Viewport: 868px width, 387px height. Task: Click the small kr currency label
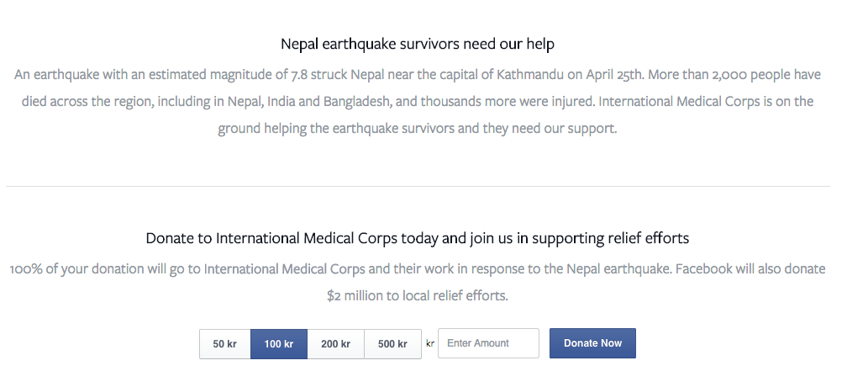pyautogui.click(x=430, y=343)
